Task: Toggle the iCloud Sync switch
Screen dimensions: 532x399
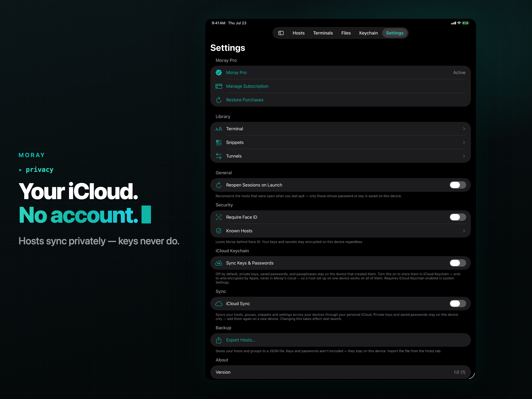Action: 458,304
